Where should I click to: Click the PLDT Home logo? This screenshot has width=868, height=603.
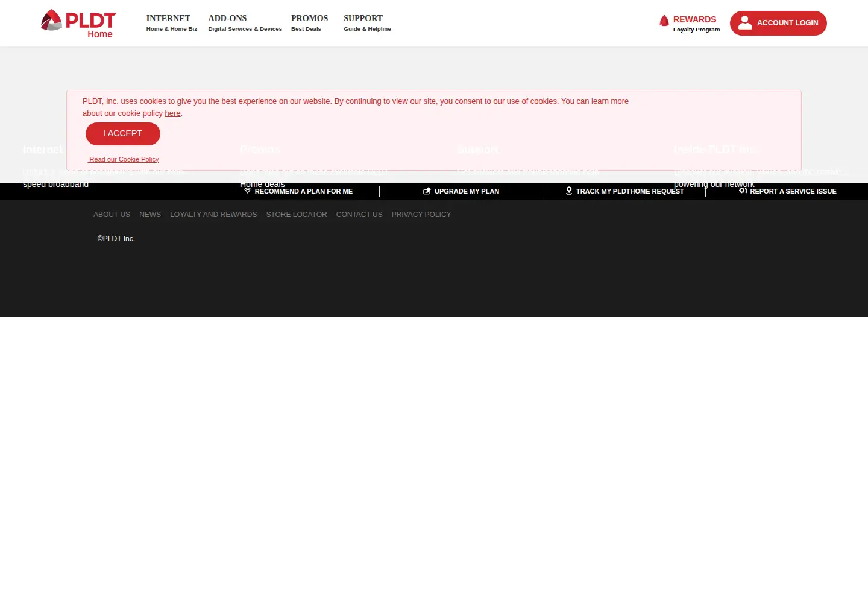pos(78,24)
